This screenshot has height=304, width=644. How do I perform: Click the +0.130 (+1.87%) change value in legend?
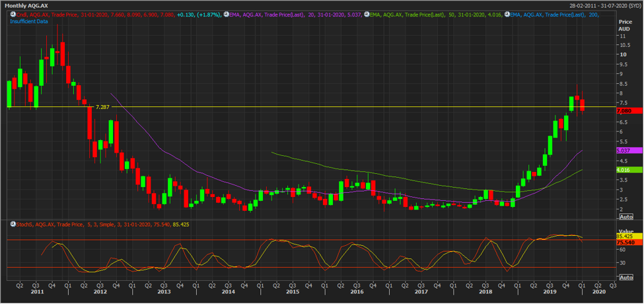point(199,15)
